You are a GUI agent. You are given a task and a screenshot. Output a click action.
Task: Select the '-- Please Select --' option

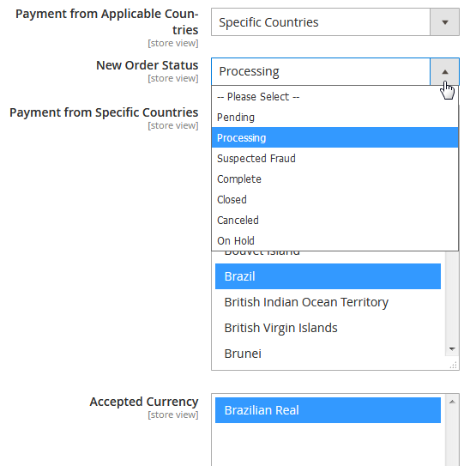click(x=334, y=97)
